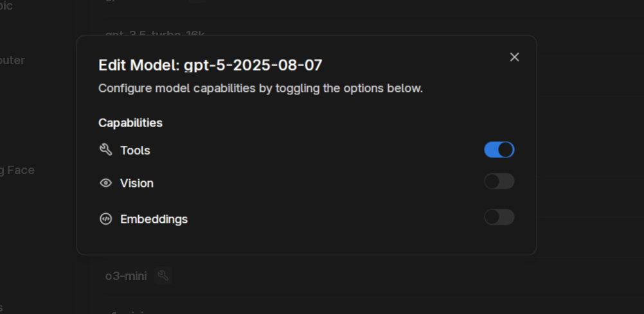Click the dialog description about toggling options
The width and height of the screenshot is (644, 314).
point(260,88)
